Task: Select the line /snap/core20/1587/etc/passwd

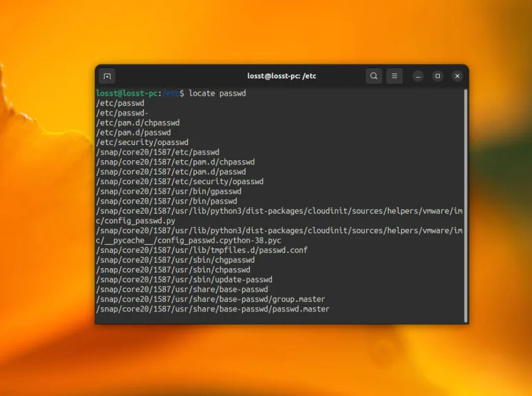Action: pos(158,152)
